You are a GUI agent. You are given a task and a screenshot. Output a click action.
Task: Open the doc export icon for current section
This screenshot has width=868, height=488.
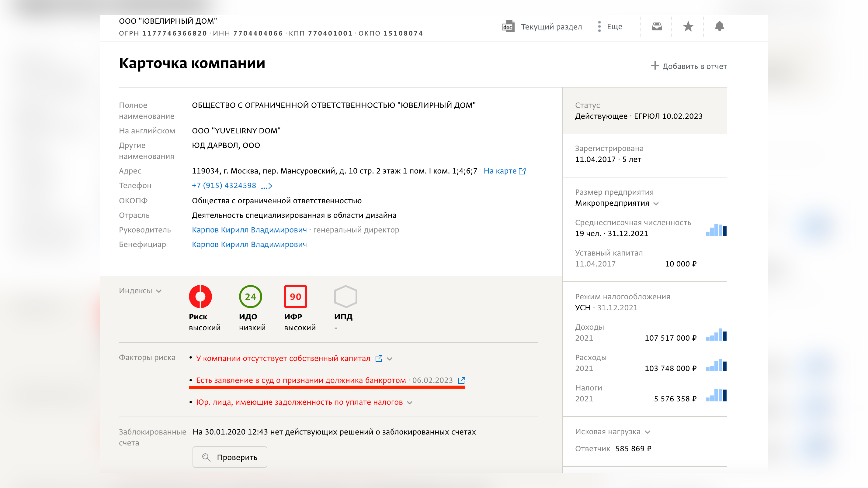coord(508,26)
